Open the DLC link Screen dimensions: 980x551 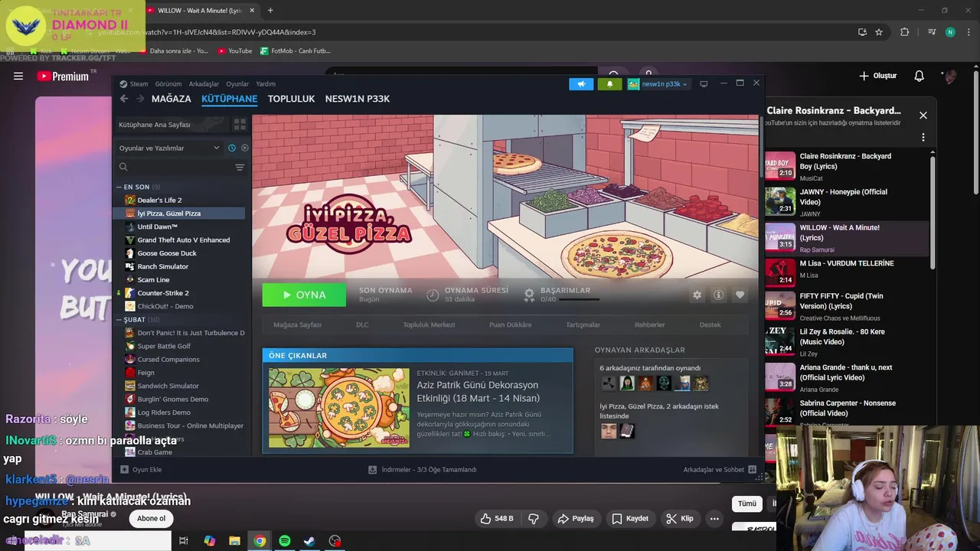[x=362, y=324]
